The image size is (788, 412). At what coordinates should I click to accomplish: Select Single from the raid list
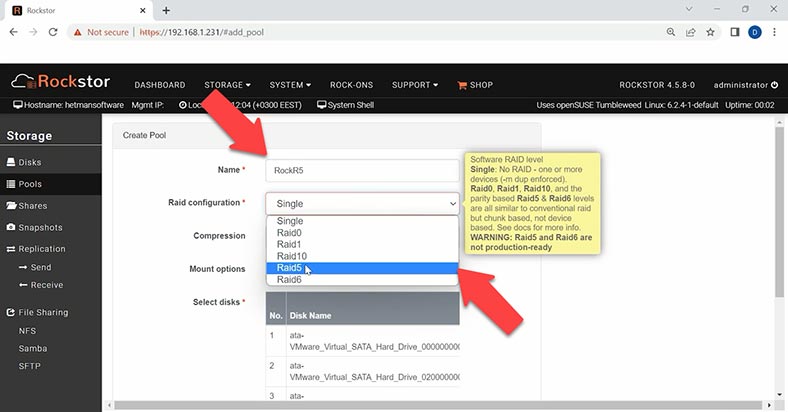tap(362, 221)
